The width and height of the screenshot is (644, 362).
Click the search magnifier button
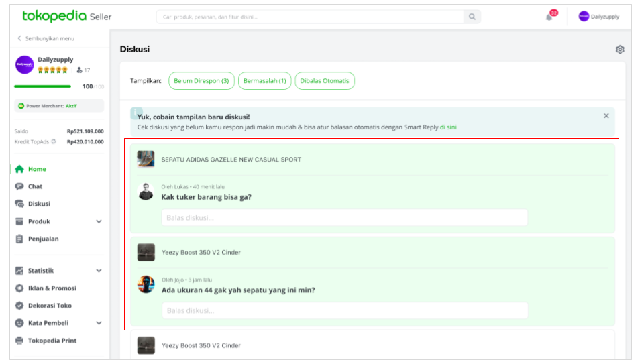click(x=472, y=17)
